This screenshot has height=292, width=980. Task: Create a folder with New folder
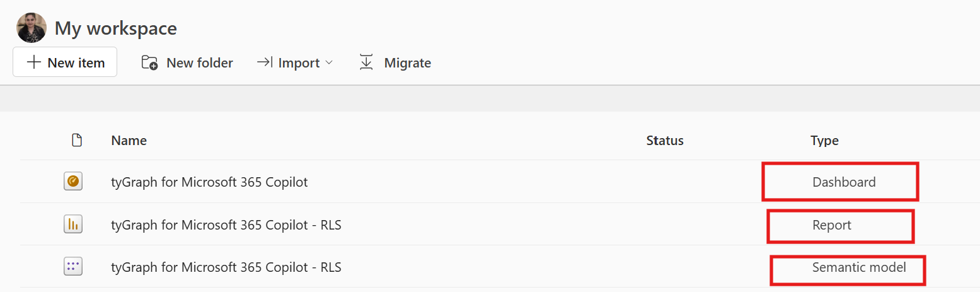(x=187, y=62)
